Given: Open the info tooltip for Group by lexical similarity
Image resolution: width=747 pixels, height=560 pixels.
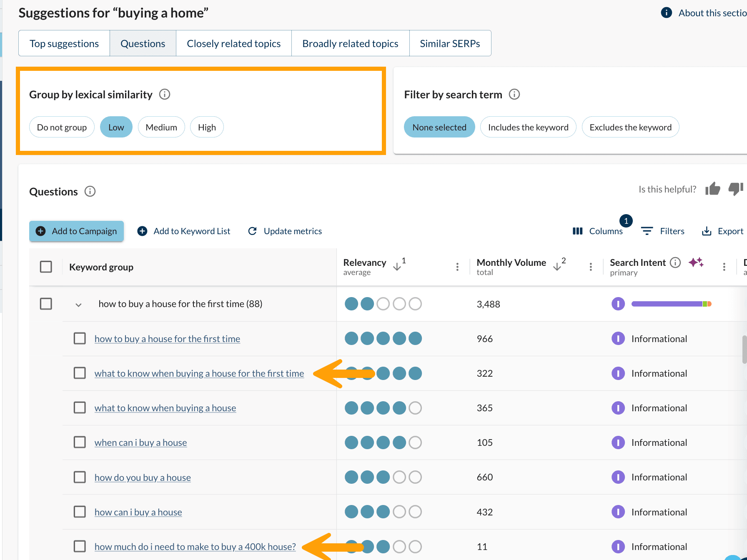Looking at the screenshot, I should tap(164, 95).
